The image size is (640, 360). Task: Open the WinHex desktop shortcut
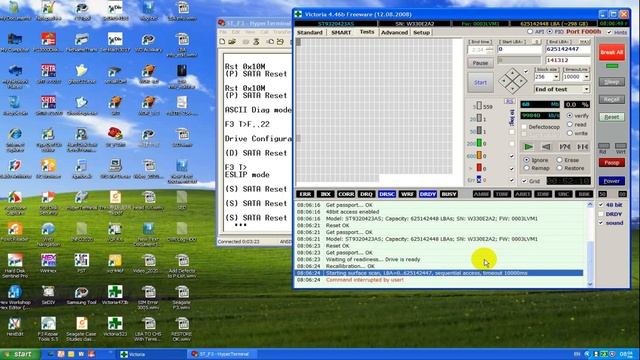pos(49,263)
